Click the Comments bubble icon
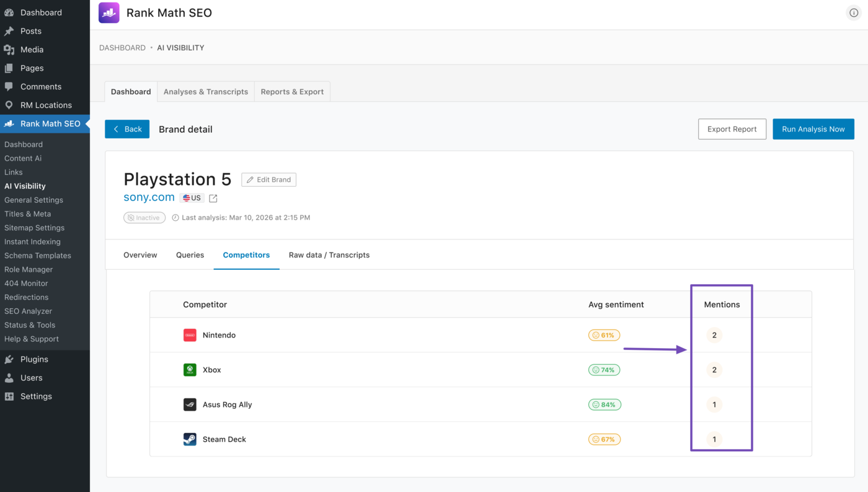This screenshot has width=868, height=492. (x=9, y=87)
